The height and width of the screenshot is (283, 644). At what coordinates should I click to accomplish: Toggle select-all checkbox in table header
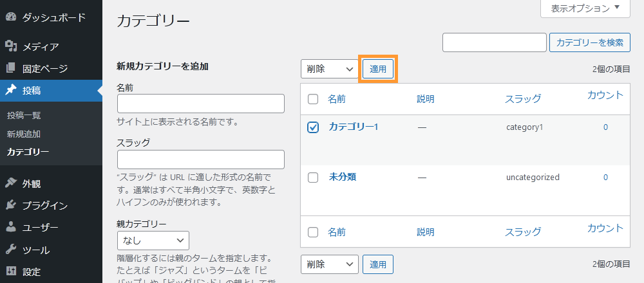[x=313, y=99]
